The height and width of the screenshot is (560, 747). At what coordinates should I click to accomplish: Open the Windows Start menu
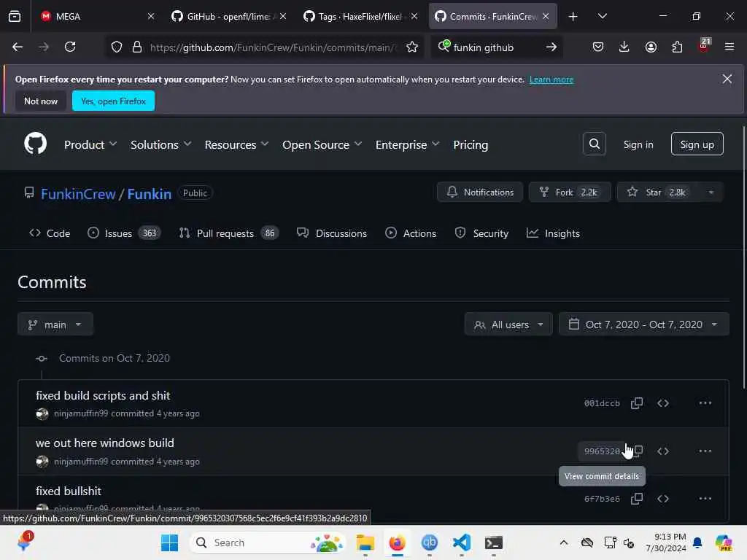[x=169, y=542]
